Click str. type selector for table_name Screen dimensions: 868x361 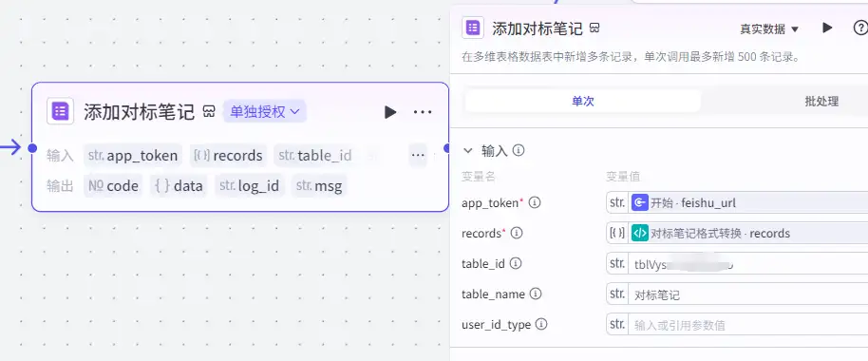click(617, 294)
